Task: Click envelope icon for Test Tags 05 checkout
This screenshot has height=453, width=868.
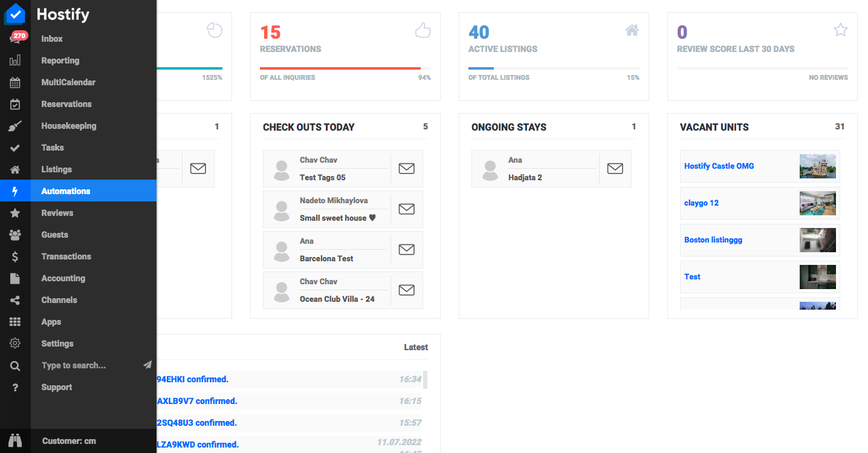Action: click(x=407, y=168)
